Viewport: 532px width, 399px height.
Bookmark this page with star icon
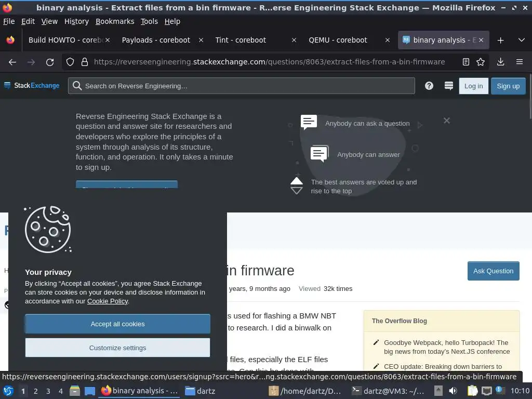(x=481, y=62)
